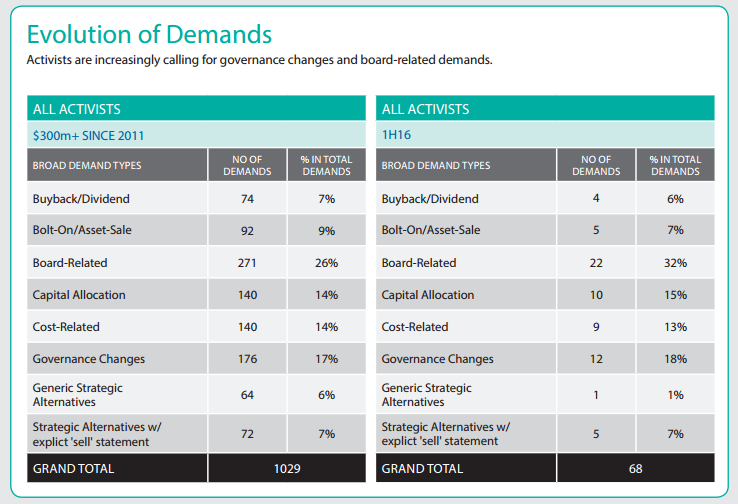
Task: Click the 'Evolution of Demands' page title
Action: pyautogui.click(x=149, y=34)
